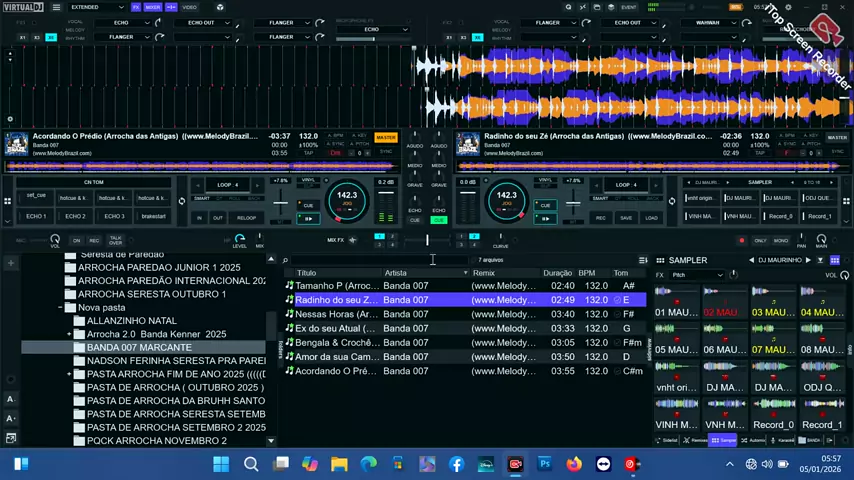The image size is (854, 480).
Task: Click the RELOOP button on left deck
Action: [246, 217]
